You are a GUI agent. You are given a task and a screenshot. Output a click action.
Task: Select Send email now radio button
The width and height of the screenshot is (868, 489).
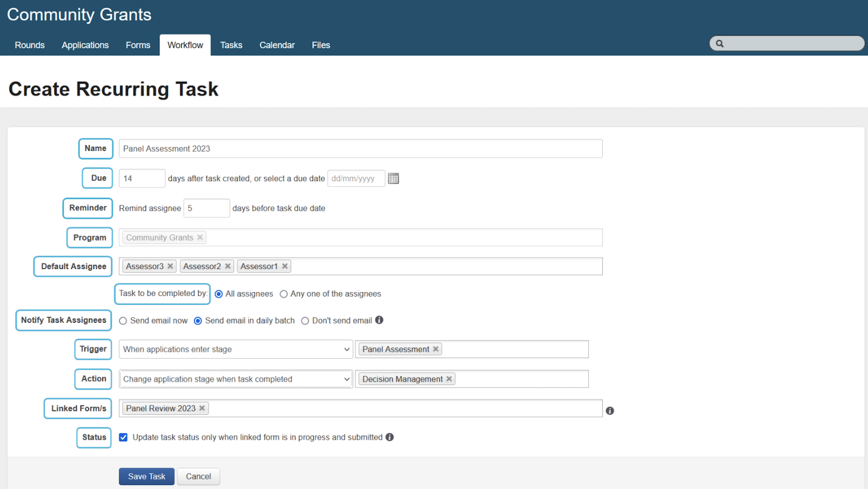coord(123,321)
